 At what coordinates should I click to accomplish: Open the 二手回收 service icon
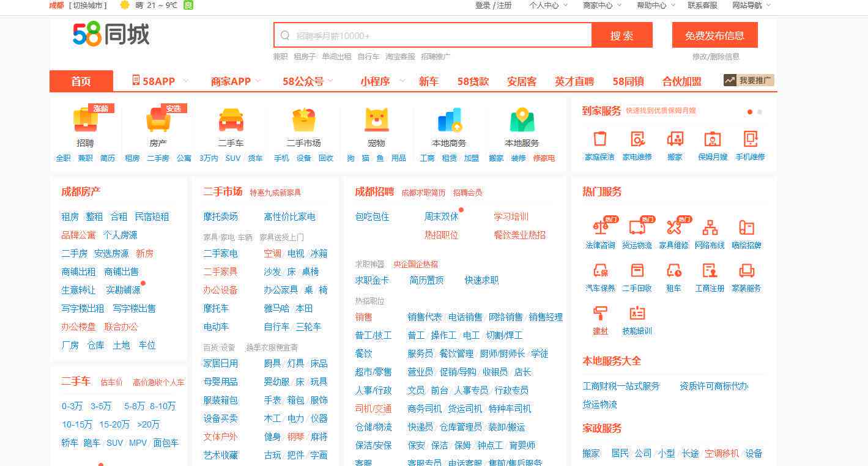637,270
